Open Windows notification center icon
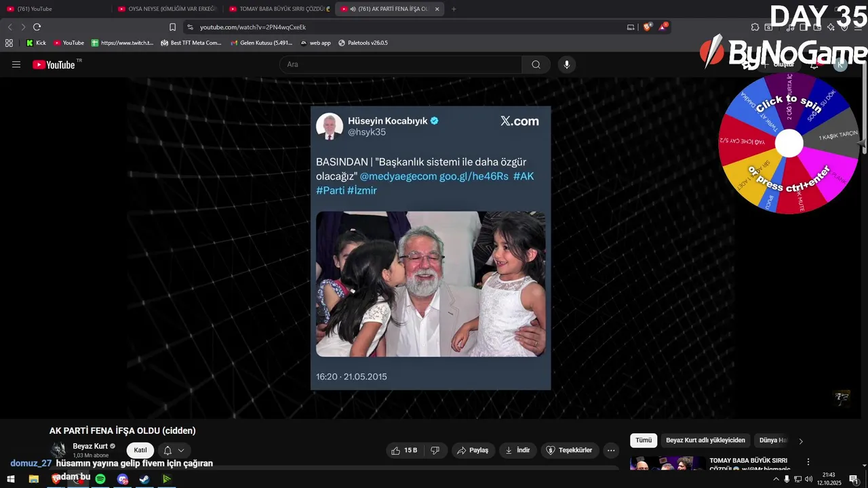Image resolution: width=868 pixels, height=488 pixels. click(x=854, y=479)
